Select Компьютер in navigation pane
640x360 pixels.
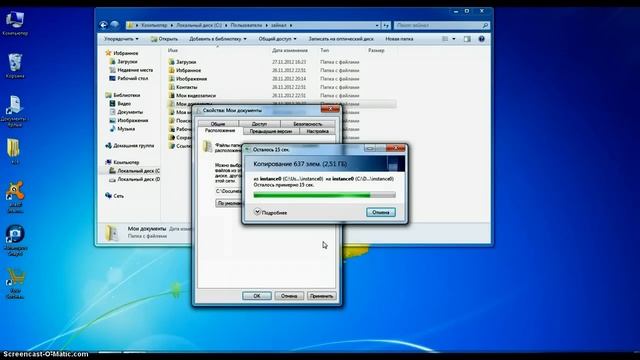pos(122,162)
